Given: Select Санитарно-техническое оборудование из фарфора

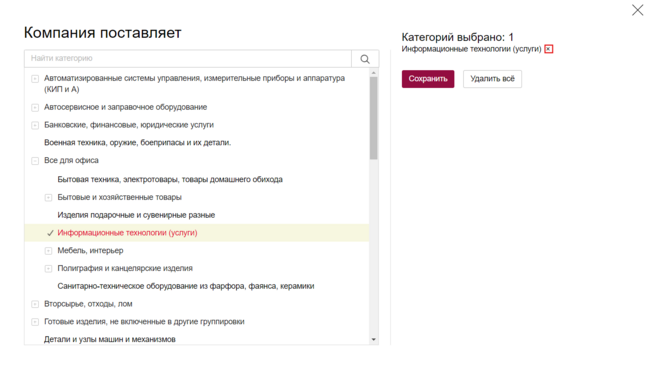Looking at the screenshot, I should (186, 286).
